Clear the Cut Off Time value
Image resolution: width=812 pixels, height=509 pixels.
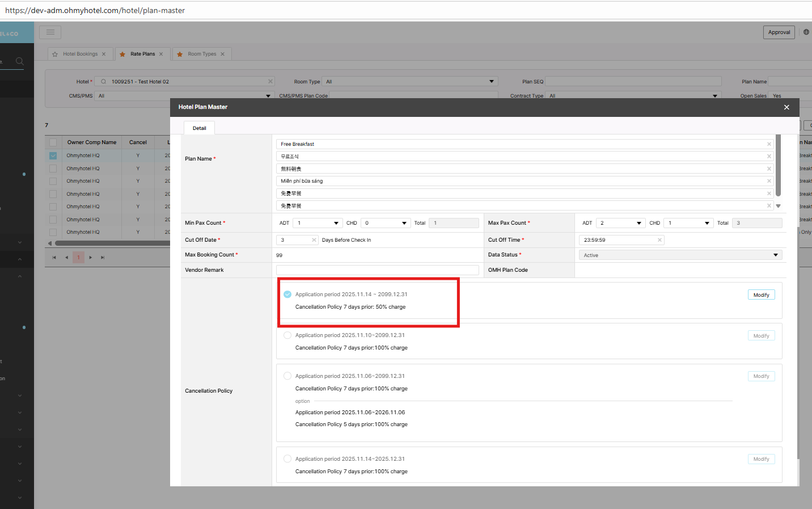[659, 240]
